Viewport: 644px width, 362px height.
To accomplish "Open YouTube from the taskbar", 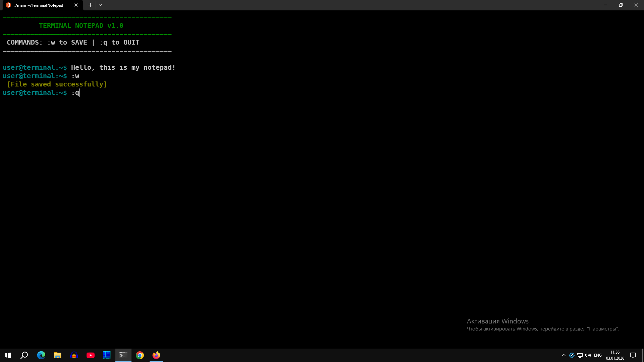I will (x=90, y=355).
